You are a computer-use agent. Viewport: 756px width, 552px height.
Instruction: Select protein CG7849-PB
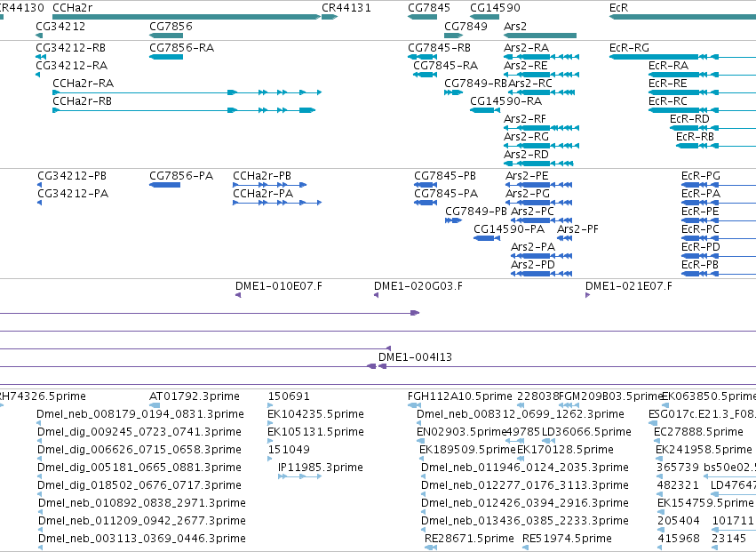453,220
